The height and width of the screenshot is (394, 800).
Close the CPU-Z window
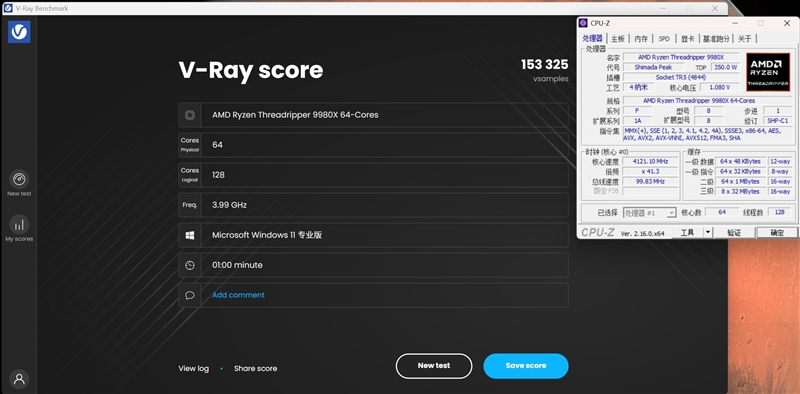pyautogui.click(x=787, y=23)
